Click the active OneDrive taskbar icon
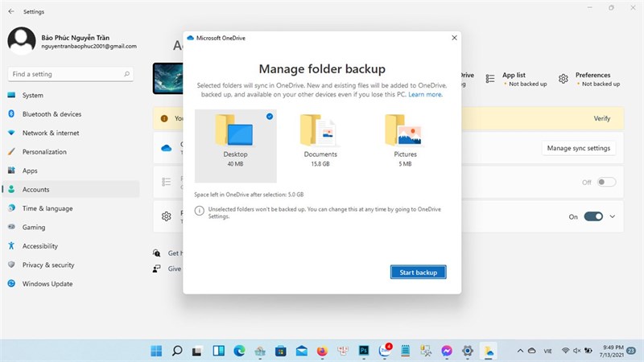This screenshot has height=362, width=644. coord(489,351)
